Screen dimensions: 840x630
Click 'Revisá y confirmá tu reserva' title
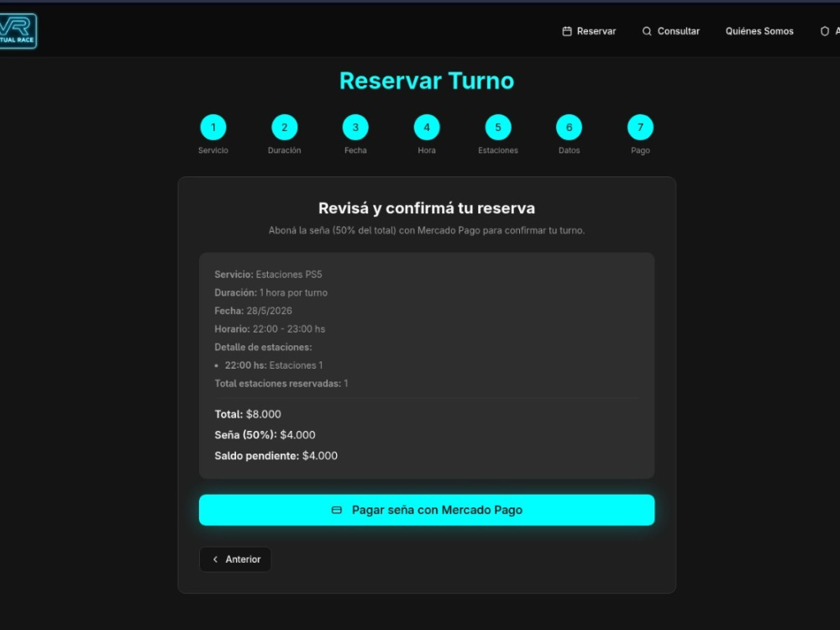coord(427,207)
